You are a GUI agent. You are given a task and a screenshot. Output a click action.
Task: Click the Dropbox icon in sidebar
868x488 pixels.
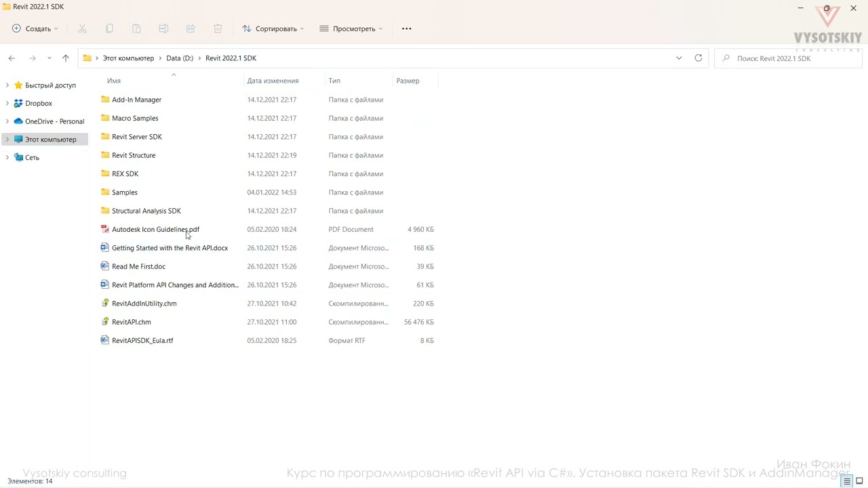[18, 103]
